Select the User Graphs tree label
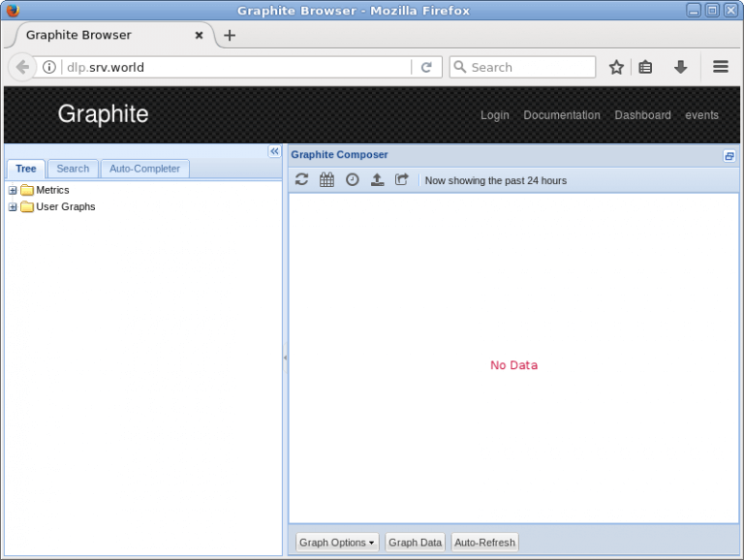The image size is (744, 560). pos(66,207)
